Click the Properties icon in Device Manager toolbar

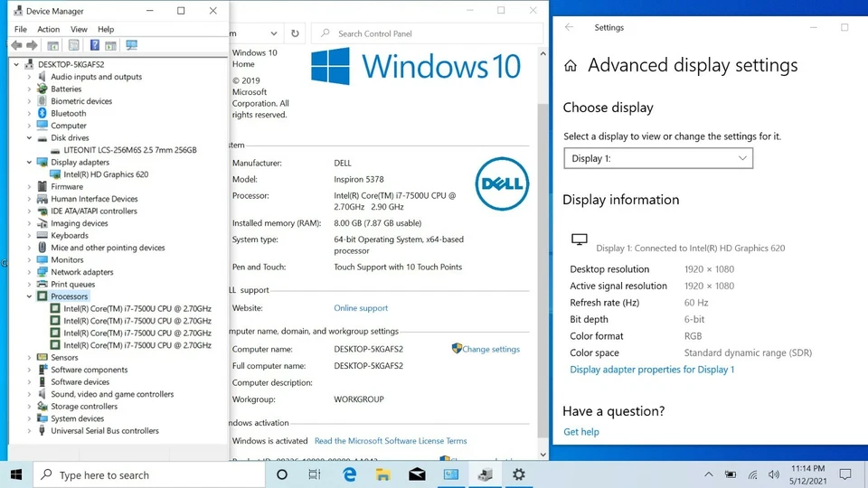point(73,45)
